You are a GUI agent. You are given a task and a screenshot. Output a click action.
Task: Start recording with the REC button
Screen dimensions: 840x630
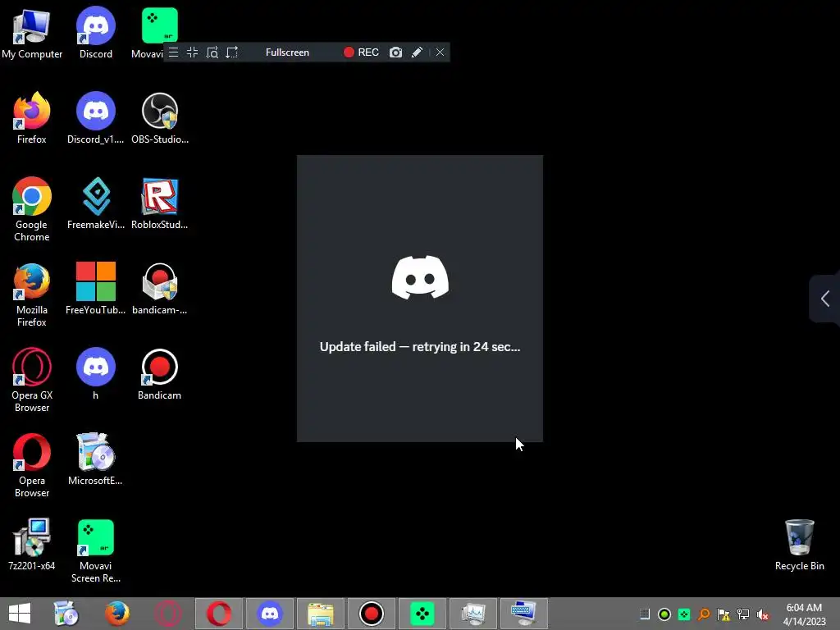[361, 52]
